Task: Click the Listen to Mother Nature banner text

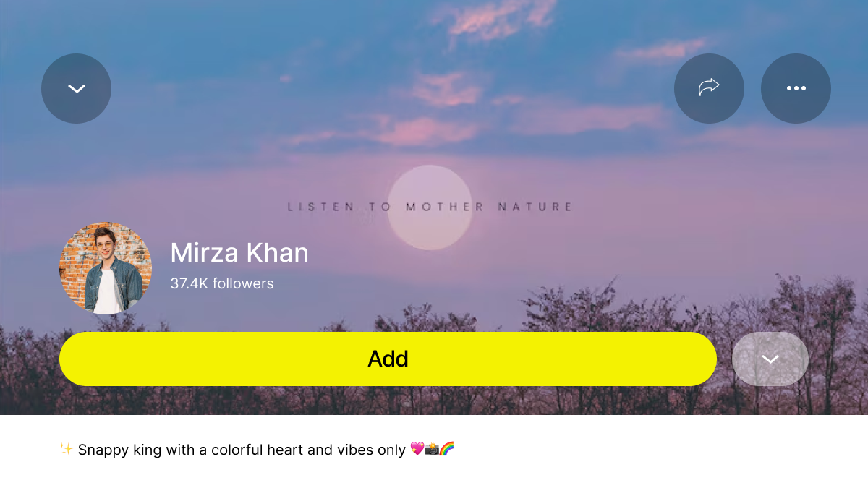Action: (x=430, y=207)
